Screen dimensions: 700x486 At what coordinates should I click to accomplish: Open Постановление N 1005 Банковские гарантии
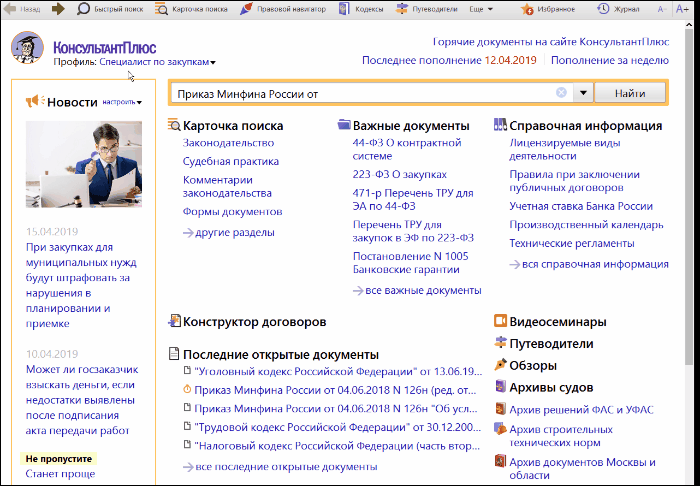[x=410, y=263]
